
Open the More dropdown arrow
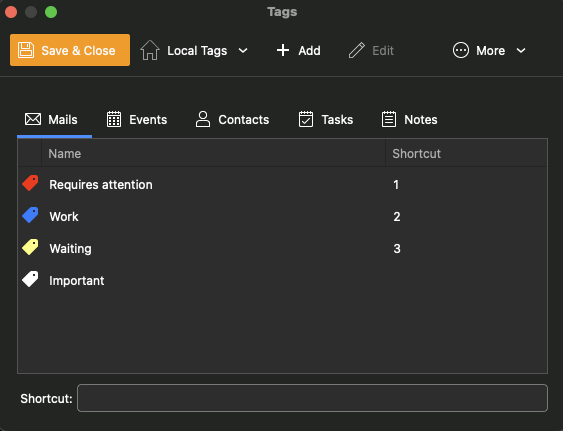pyautogui.click(x=521, y=51)
